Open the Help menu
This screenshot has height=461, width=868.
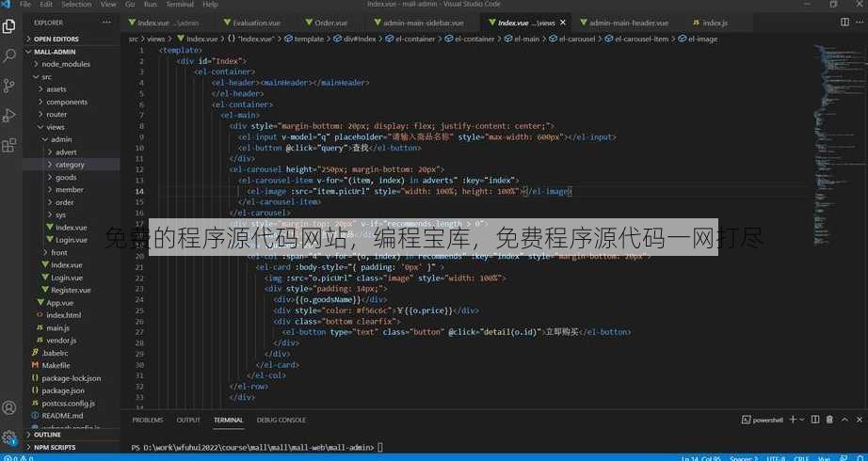point(210,4)
